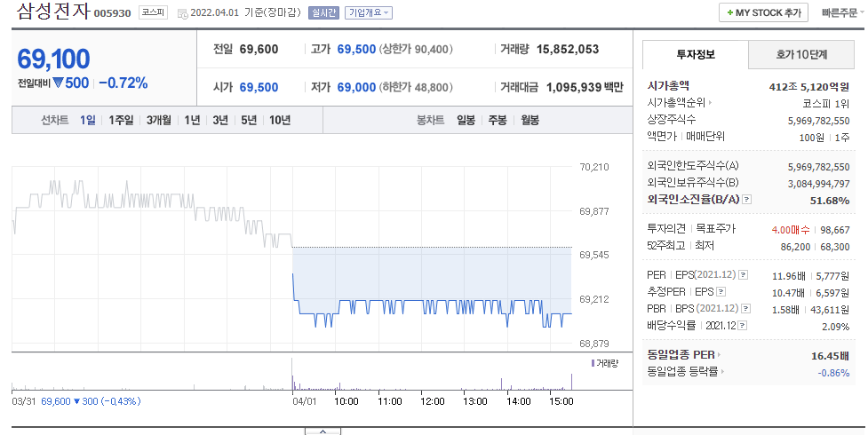Click 전일 value 69,600

pyautogui.click(x=259, y=49)
